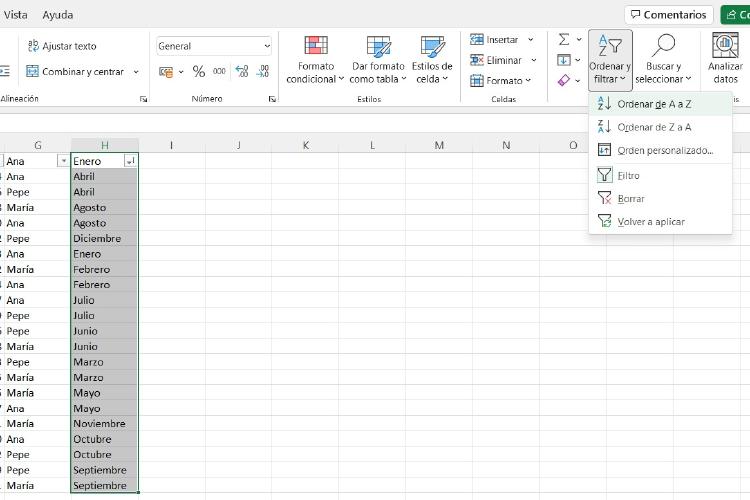Choose Orden personalizado option
Image resolution: width=750 pixels, height=500 pixels.
tap(660, 150)
